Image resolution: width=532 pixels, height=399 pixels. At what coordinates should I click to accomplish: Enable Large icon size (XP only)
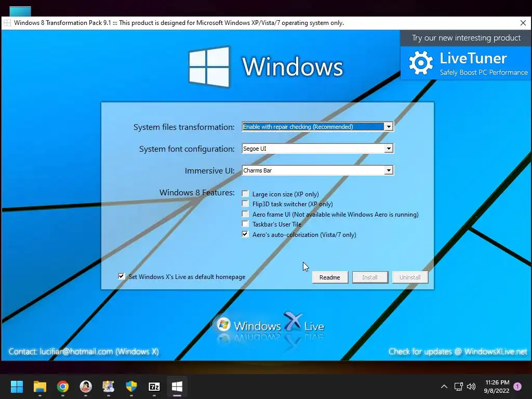coord(245,194)
